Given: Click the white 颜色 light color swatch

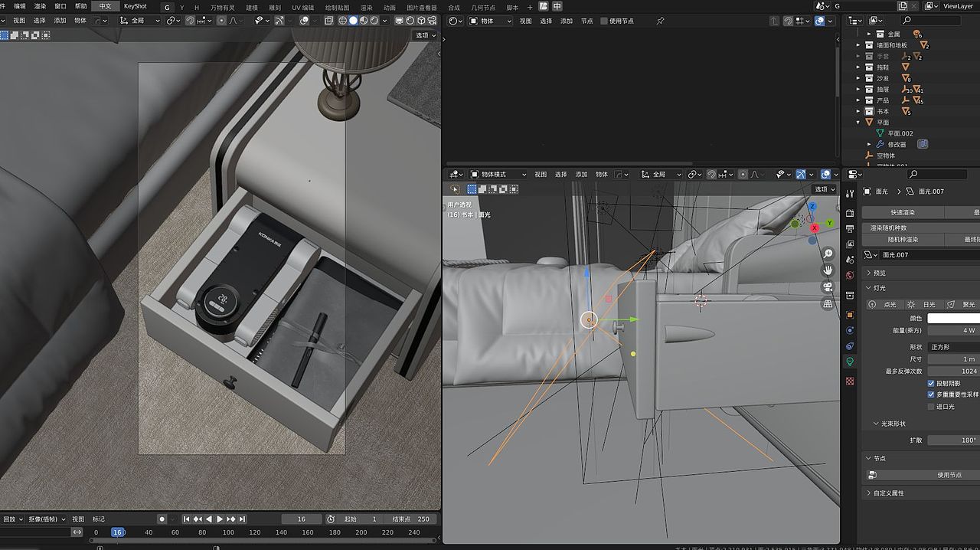Looking at the screenshot, I should click(954, 318).
